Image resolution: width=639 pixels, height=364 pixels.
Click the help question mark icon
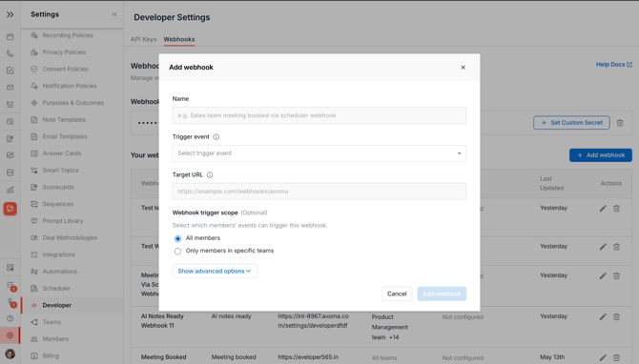(x=10, y=318)
